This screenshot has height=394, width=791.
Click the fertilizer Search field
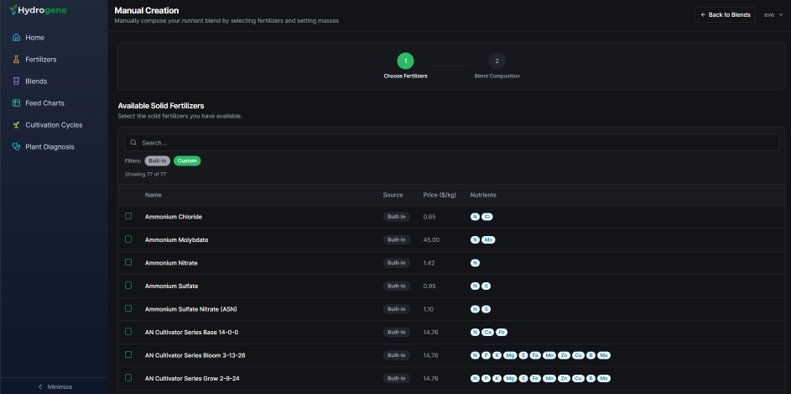click(x=451, y=143)
